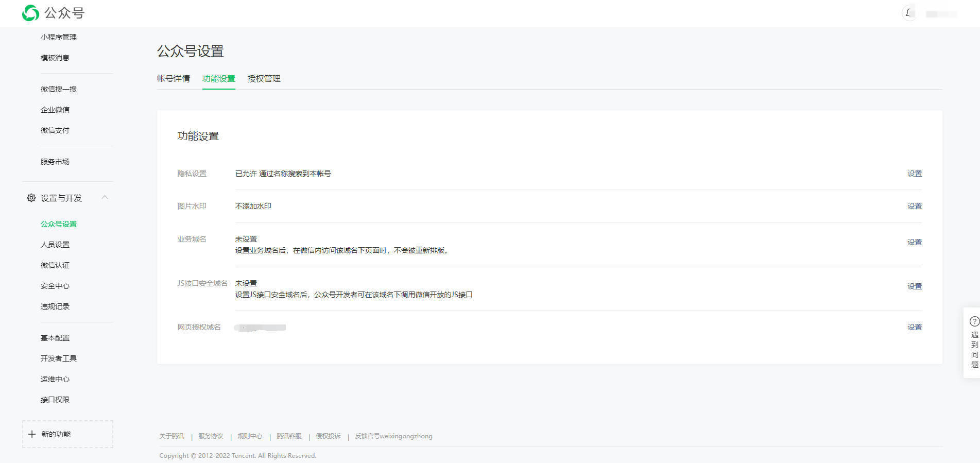The height and width of the screenshot is (463, 980).
Task: Click the 不添加水印 value text
Action: click(253, 206)
